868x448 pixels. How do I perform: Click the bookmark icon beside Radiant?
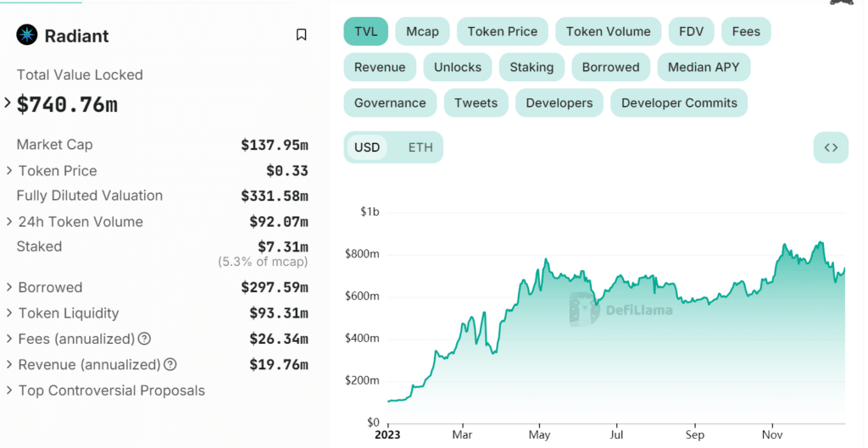(301, 35)
